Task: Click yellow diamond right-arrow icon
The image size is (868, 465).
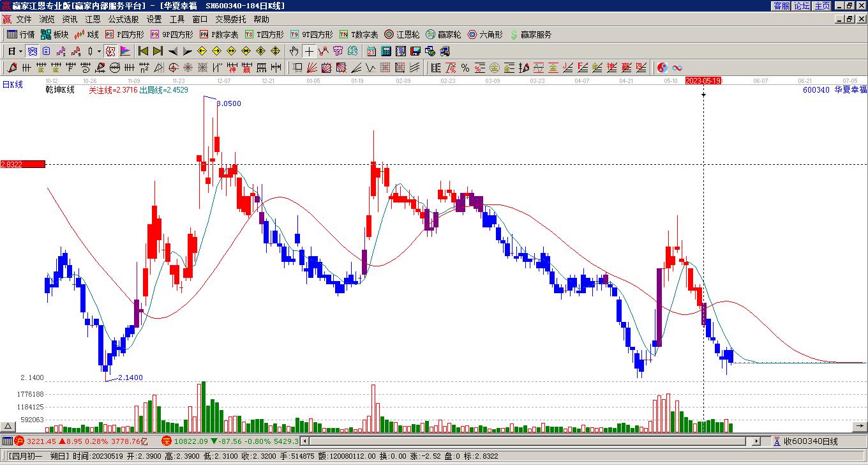Action: pyautogui.click(x=216, y=51)
